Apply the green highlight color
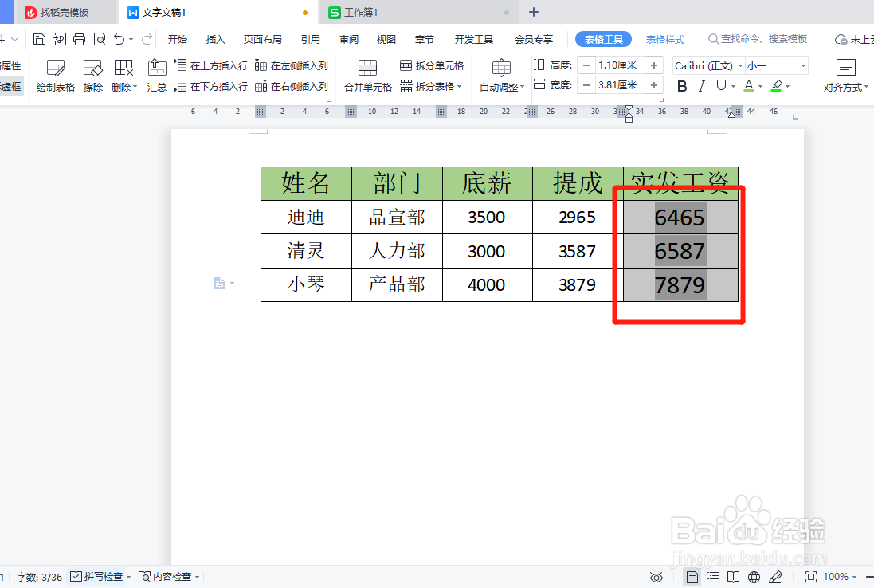 point(777,86)
